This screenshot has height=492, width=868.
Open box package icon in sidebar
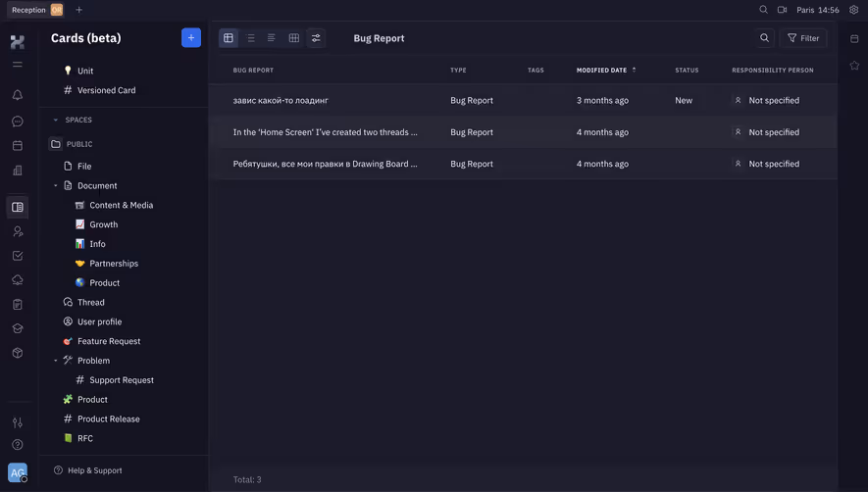(18, 353)
